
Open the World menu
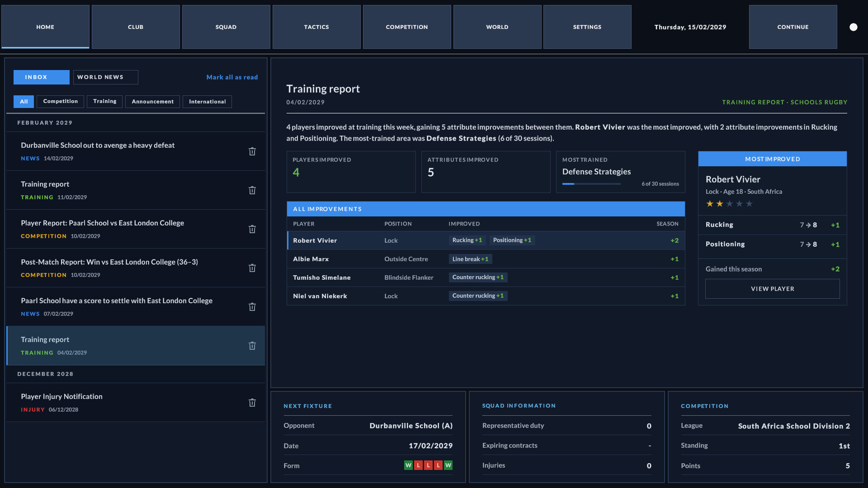click(497, 27)
